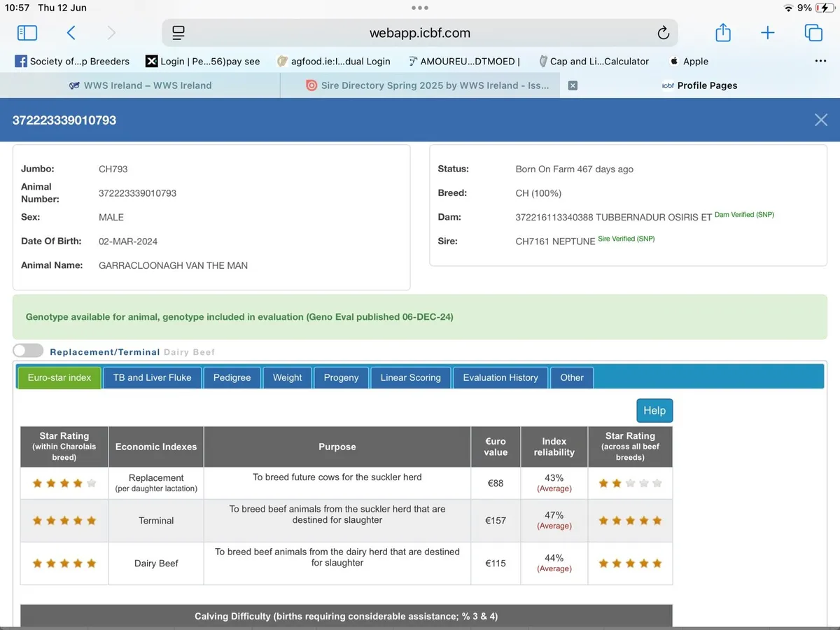Close the animal profile with the X
This screenshot has height=630, width=840.
click(821, 120)
